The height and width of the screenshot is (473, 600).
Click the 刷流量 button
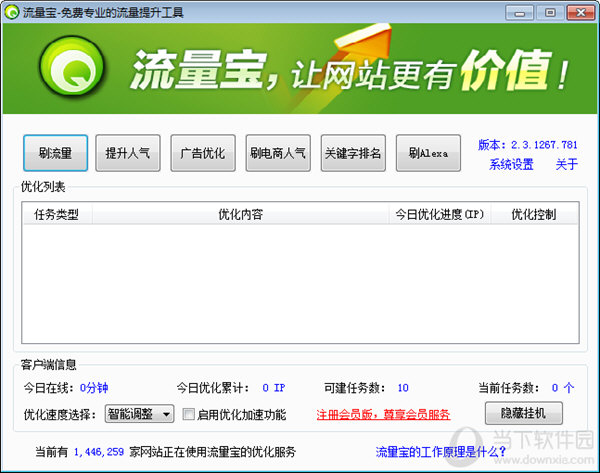point(55,153)
